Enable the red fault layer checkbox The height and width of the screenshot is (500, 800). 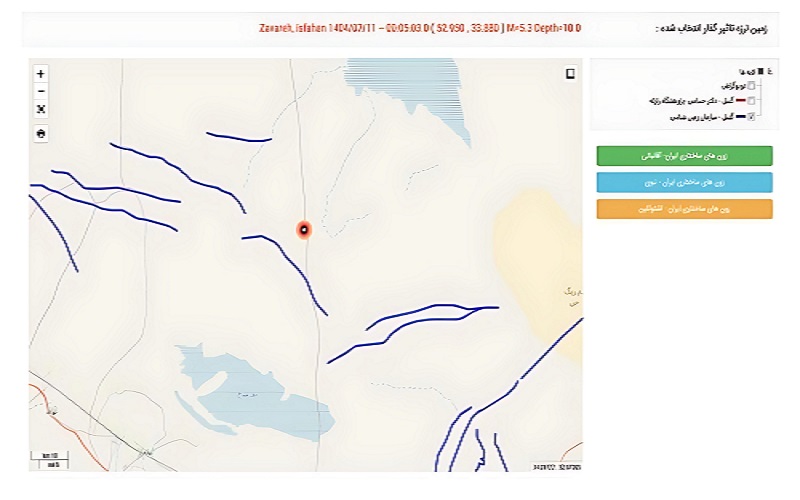click(x=752, y=101)
